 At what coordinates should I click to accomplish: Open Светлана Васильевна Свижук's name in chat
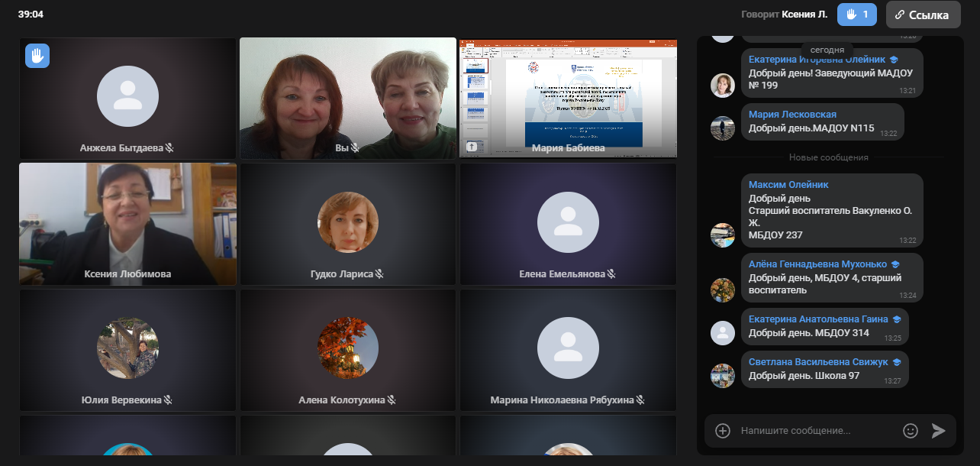click(818, 362)
